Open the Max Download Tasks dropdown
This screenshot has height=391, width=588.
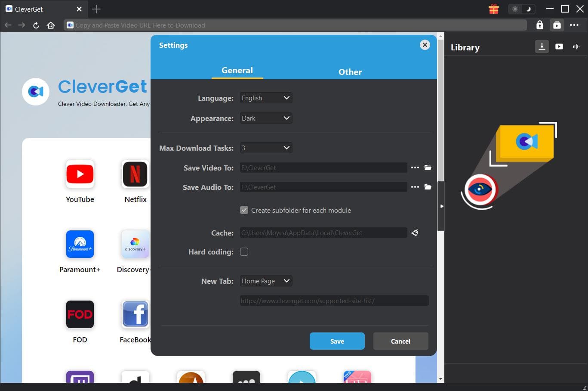pyautogui.click(x=265, y=147)
